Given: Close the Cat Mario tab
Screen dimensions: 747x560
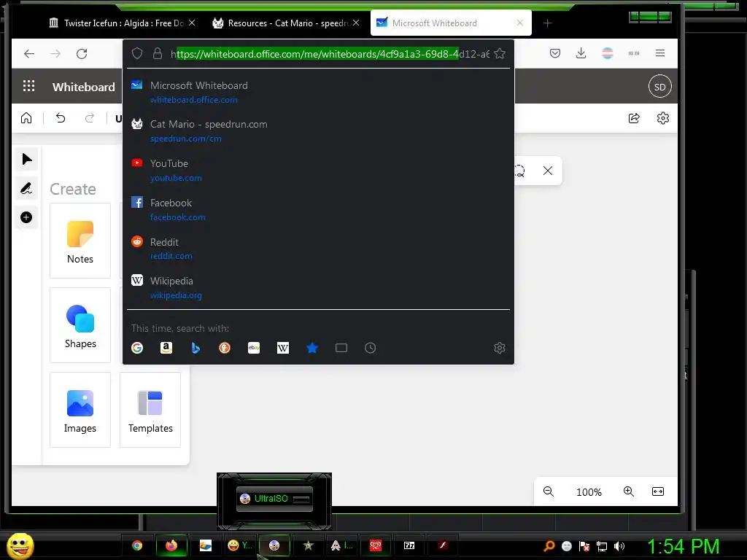Looking at the screenshot, I should click(356, 23).
